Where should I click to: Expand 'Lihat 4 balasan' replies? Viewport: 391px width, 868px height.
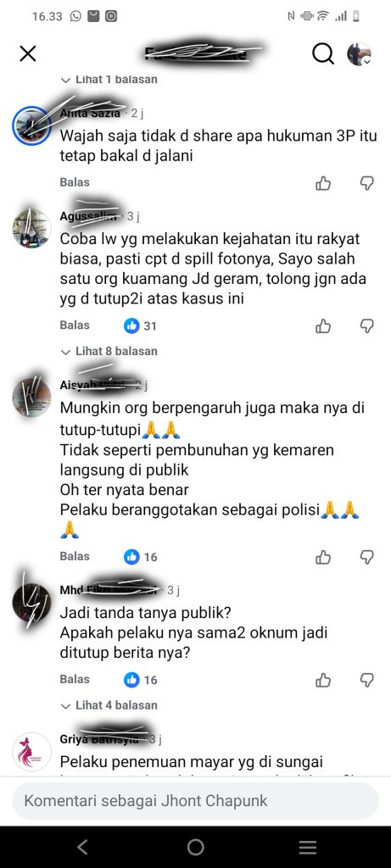tap(109, 705)
